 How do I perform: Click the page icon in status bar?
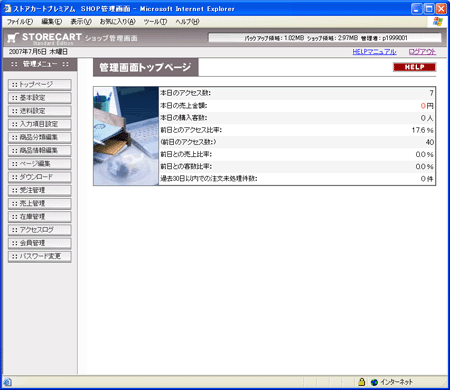click(x=7, y=382)
